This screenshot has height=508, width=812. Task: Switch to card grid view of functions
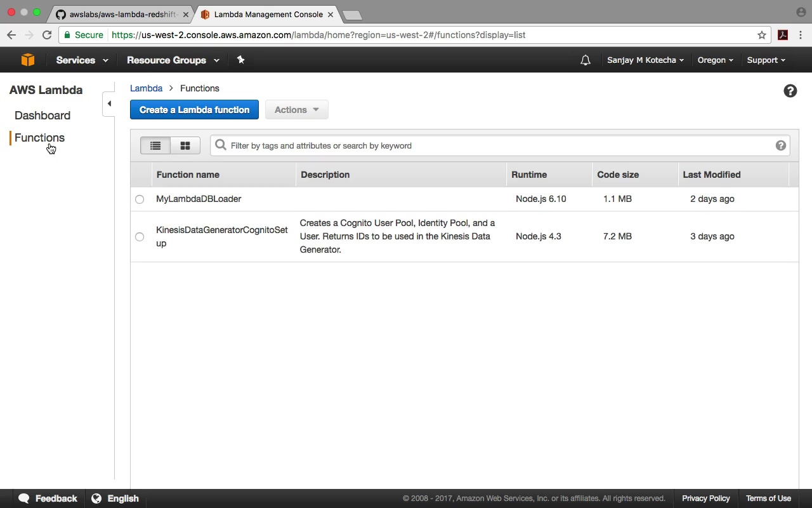pos(185,145)
